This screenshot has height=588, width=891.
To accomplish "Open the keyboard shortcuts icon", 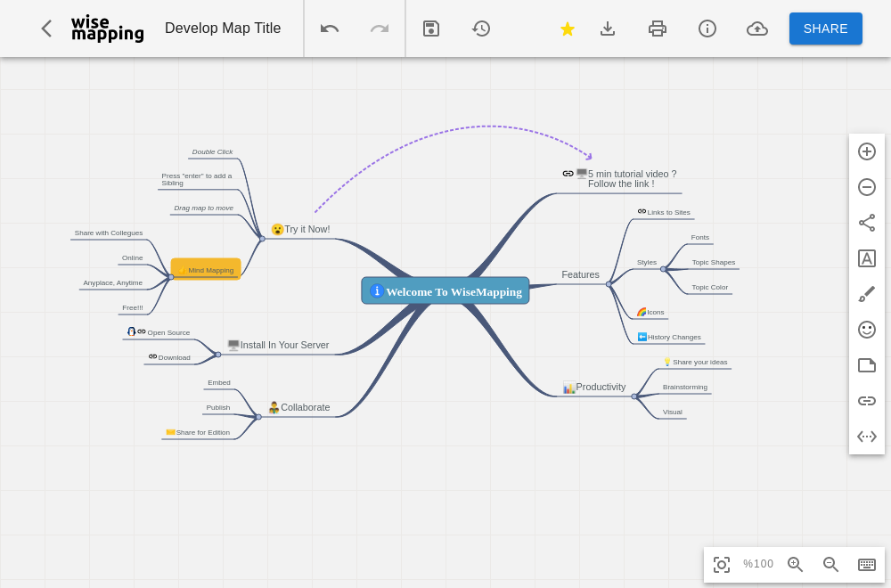I will coord(867,564).
